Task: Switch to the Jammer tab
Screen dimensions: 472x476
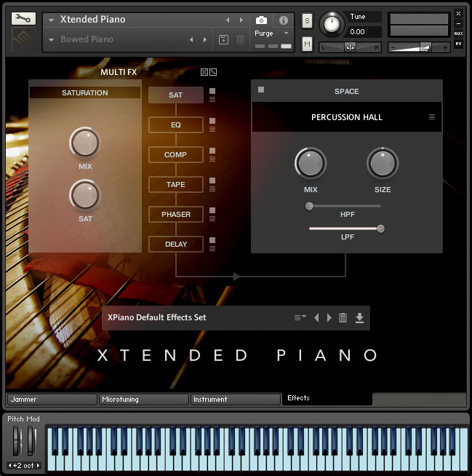Action: (x=52, y=400)
